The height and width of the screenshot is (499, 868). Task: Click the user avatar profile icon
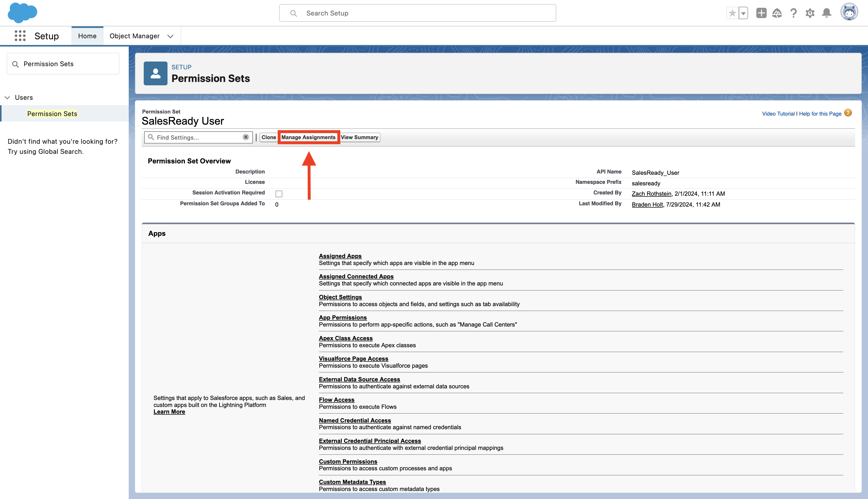[849, 12]
